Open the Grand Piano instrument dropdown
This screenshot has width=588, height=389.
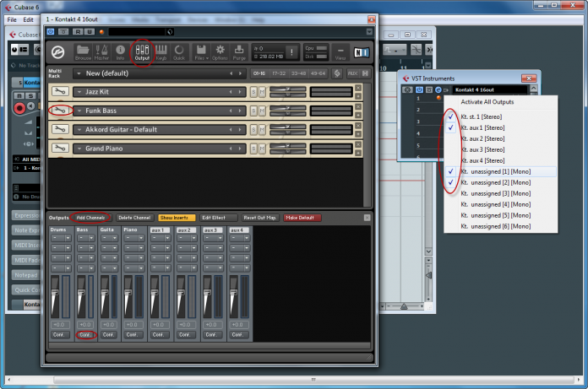click(79, 149)
